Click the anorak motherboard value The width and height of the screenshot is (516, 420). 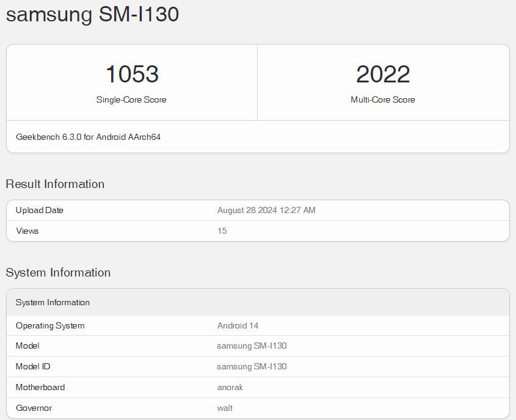point(230,387)
